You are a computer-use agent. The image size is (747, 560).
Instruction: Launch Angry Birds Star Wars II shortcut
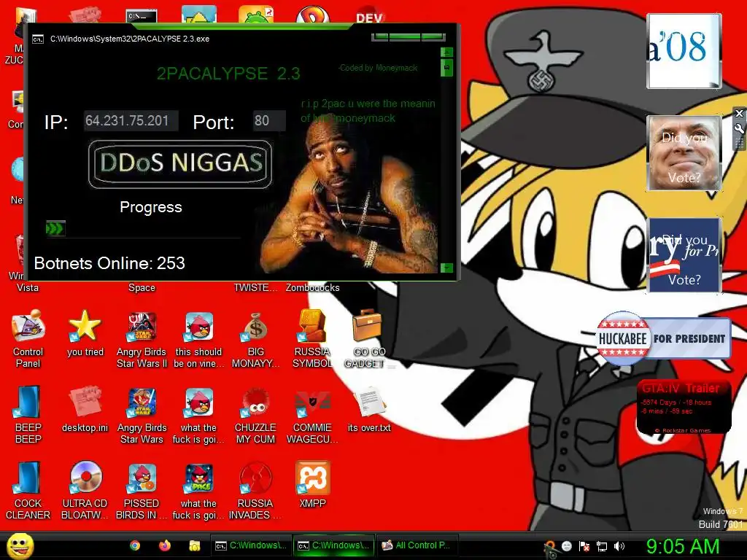142,338
